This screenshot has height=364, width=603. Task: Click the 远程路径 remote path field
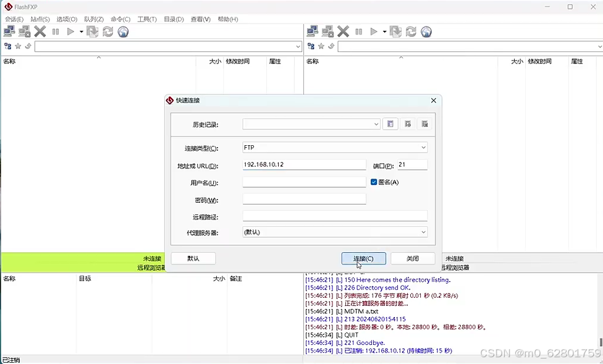[335, 216]
